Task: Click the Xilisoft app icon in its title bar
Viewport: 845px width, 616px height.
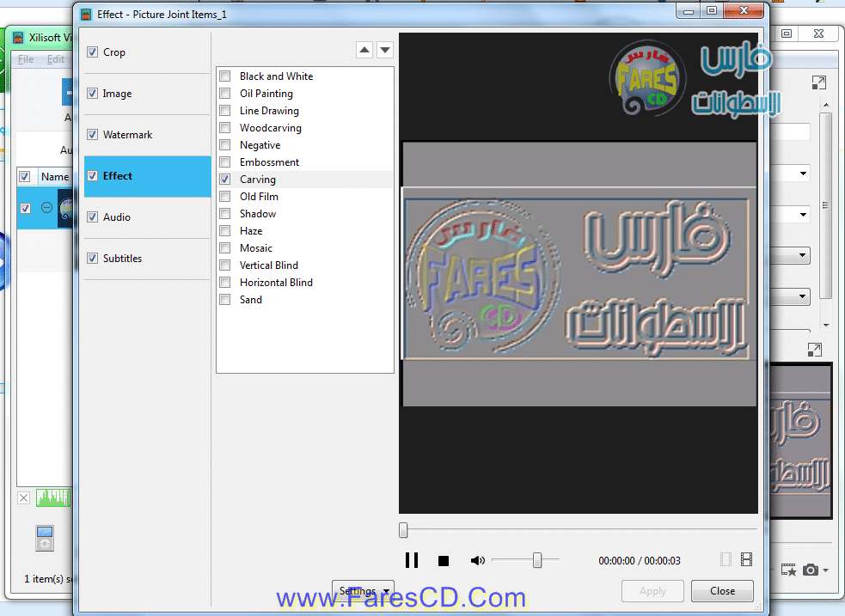Action: coord(18,37)
